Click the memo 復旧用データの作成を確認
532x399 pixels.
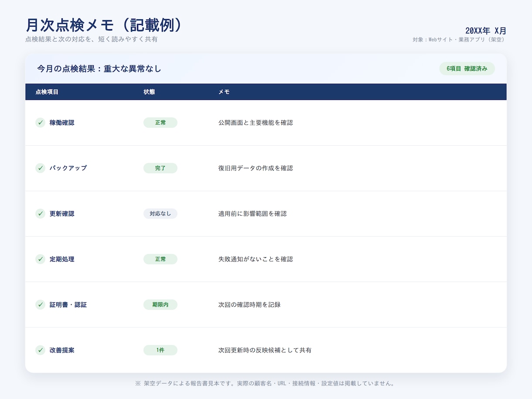point(256,168)
